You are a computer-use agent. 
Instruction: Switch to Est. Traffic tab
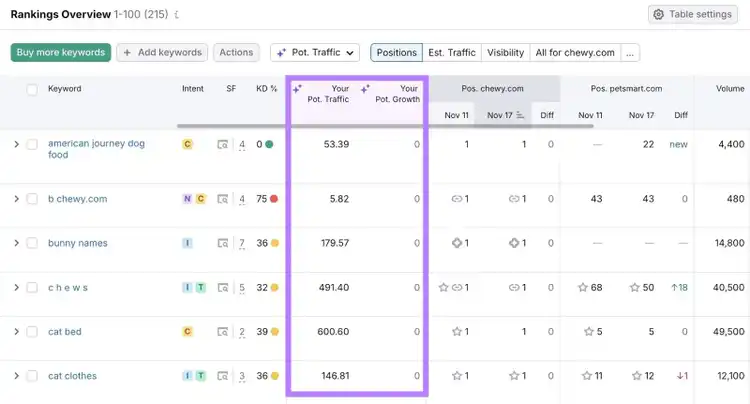click(x=452, y=53)
